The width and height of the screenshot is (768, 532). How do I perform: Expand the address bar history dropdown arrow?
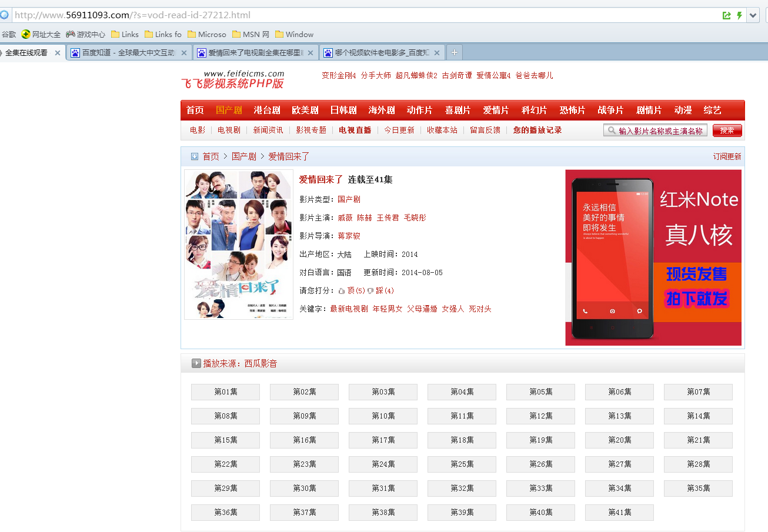(x=753, y=15)
